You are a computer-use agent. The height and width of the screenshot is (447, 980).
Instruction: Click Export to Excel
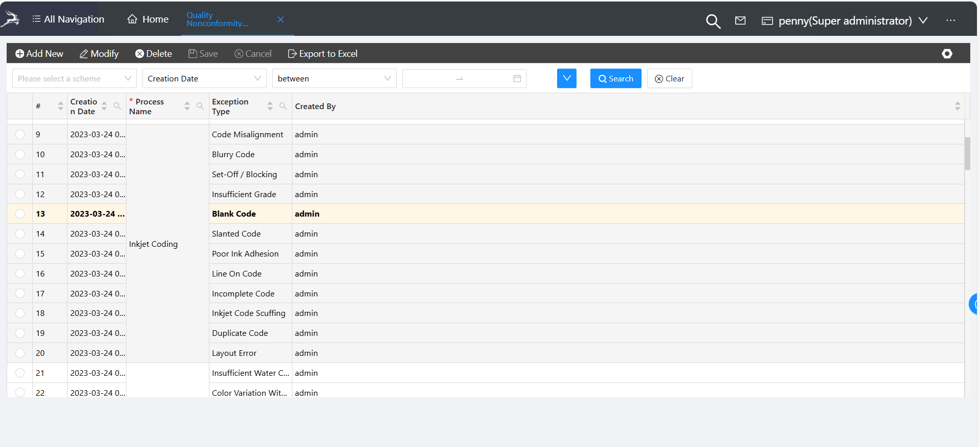(323, 54)
